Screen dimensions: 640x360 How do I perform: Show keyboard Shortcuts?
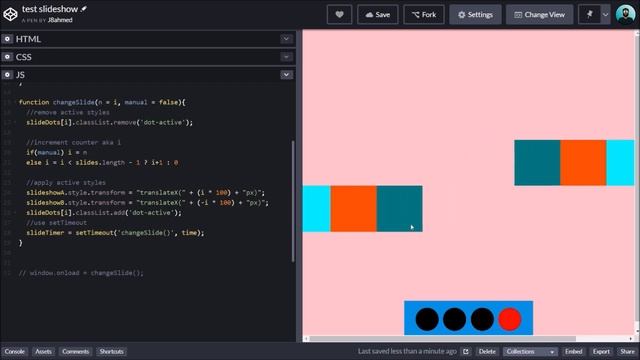(x=111, y=351)
